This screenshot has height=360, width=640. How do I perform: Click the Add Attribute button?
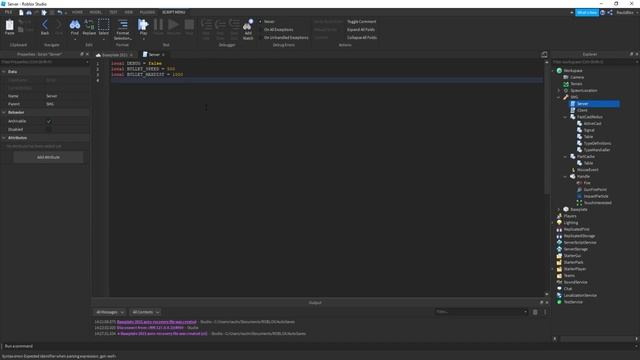tap(48, 157)
